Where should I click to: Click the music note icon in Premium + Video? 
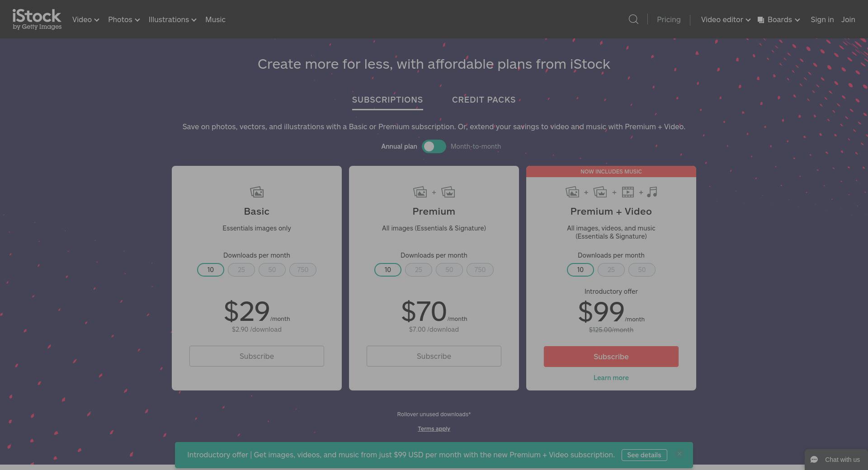coord(652,192)
